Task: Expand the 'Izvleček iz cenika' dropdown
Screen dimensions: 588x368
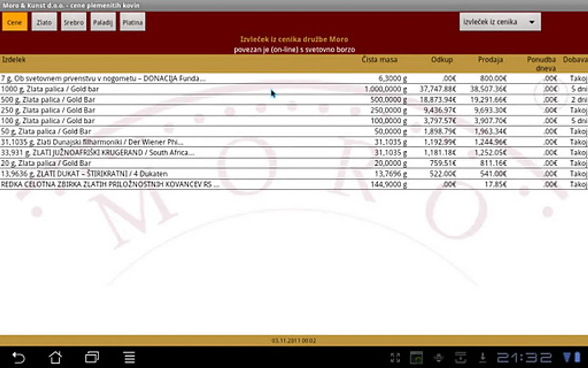Action: (500, 22)
